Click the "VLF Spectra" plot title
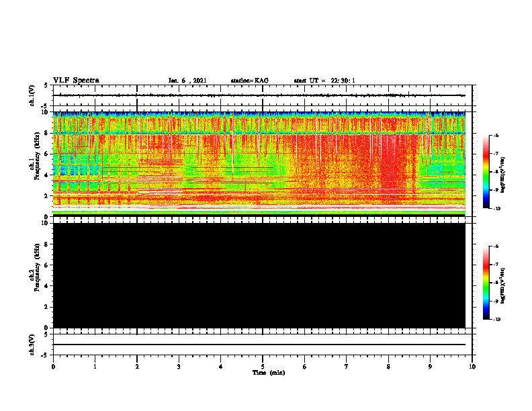Screen dimensions: 532x411 pos(76,81)
